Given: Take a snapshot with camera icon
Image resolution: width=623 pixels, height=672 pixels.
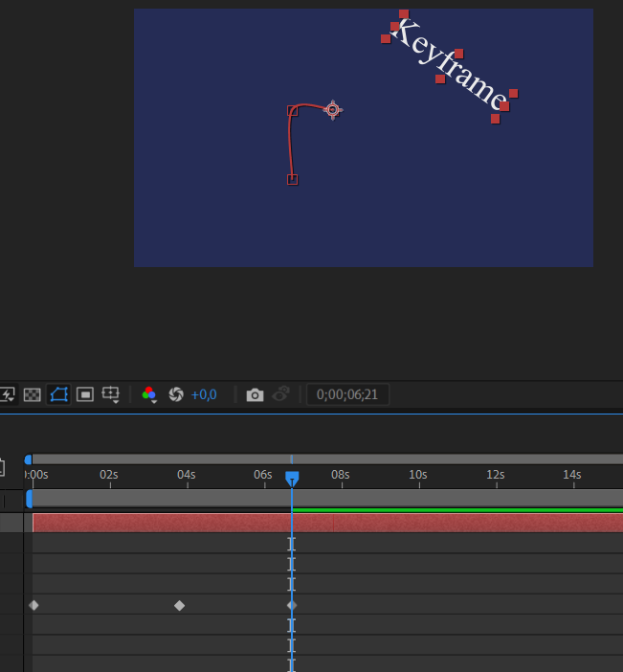Looking at the screenshot, I should tap(255, 394).
